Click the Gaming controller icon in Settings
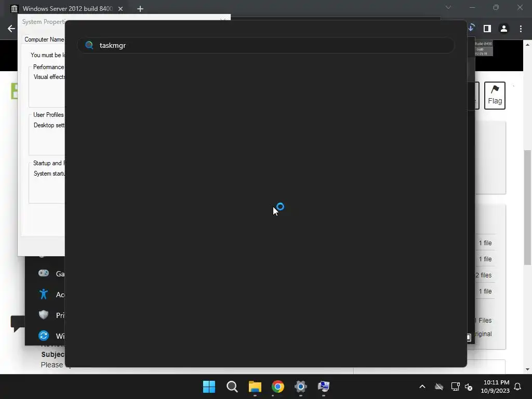 tap(44, 273)
